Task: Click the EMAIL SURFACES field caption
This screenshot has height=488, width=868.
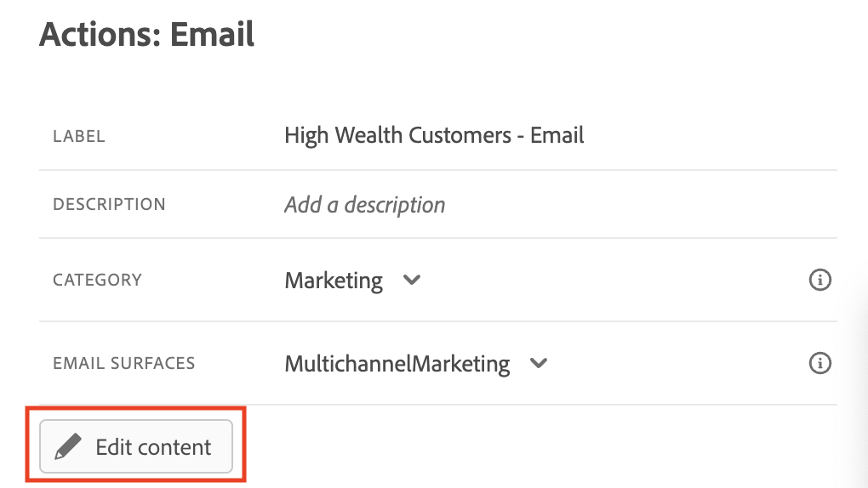Action: [124, 363]
